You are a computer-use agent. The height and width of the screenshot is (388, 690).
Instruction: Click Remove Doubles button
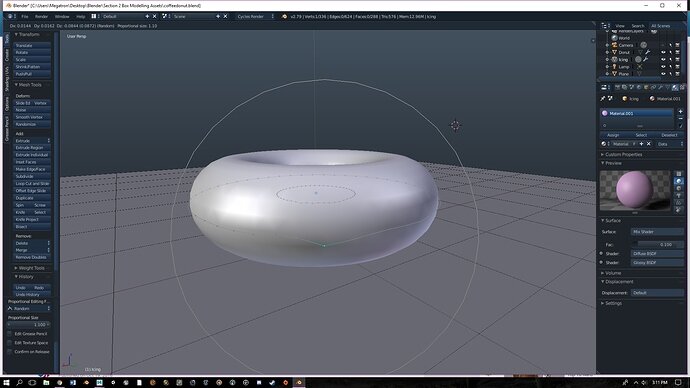[32, 257]
